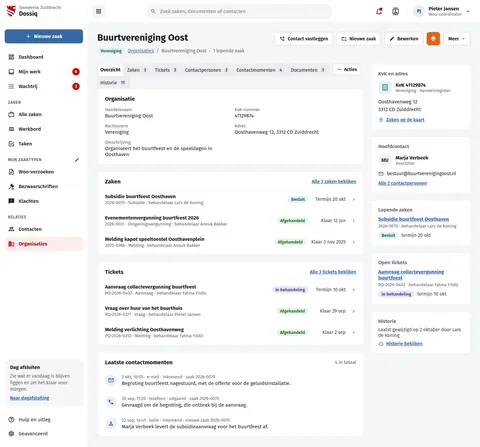Click the e-mail contactmoment icon
Viewport: 480px width, 447px height.
[x=111, y=380]
